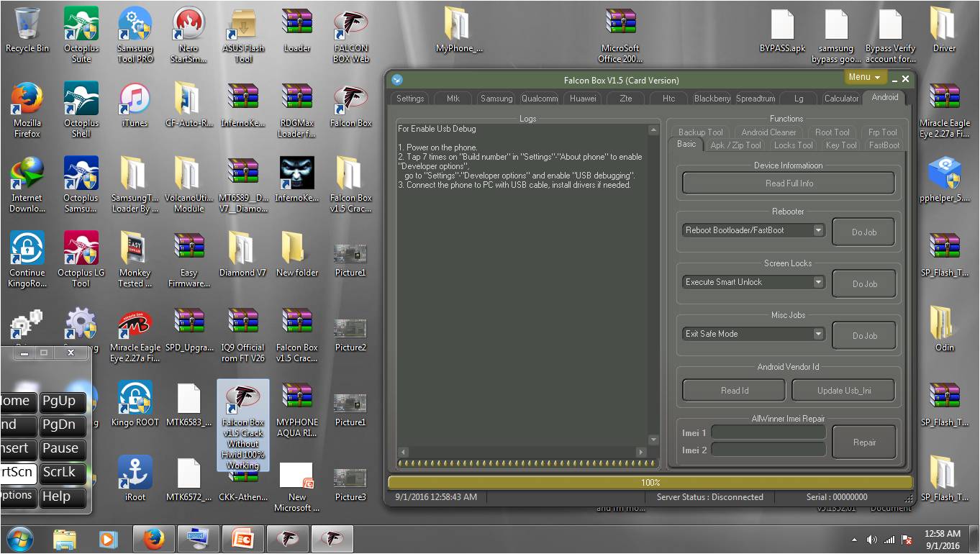Viewport: 980px width, 554px height.
Task: Select the Continue KingoRoot desktop icon
Action: (27, 259)
